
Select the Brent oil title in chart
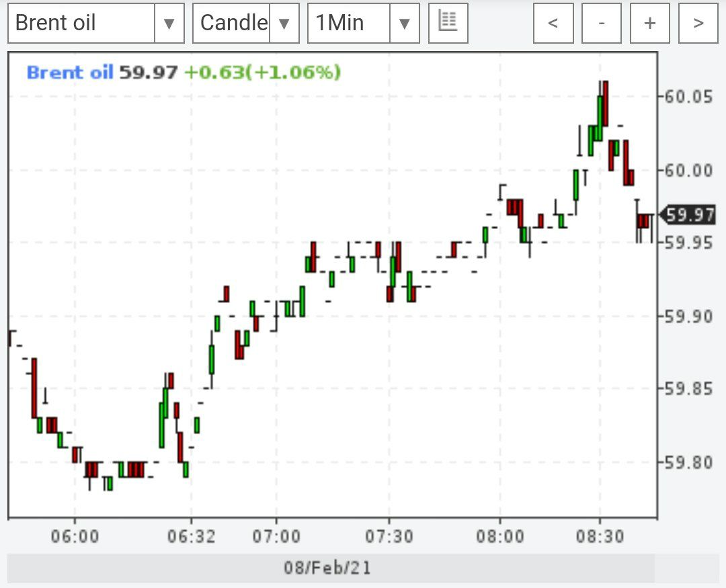coord(70,72)
